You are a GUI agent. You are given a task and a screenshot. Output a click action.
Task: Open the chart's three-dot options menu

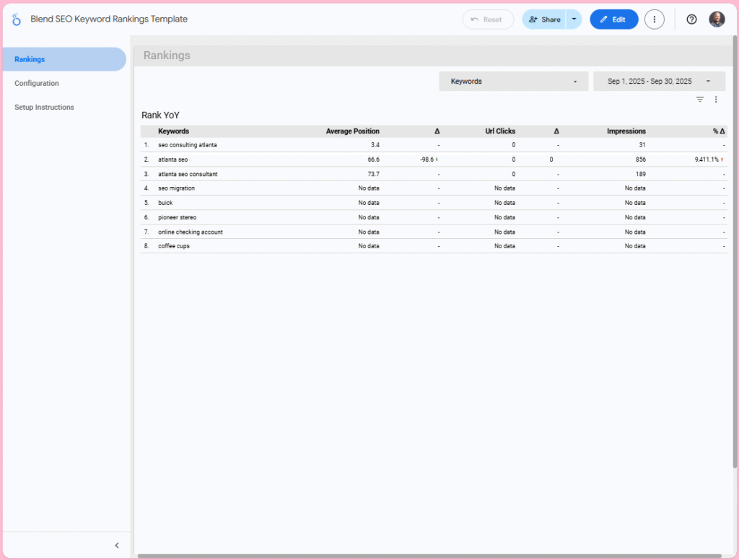click(x=715, y=99)
